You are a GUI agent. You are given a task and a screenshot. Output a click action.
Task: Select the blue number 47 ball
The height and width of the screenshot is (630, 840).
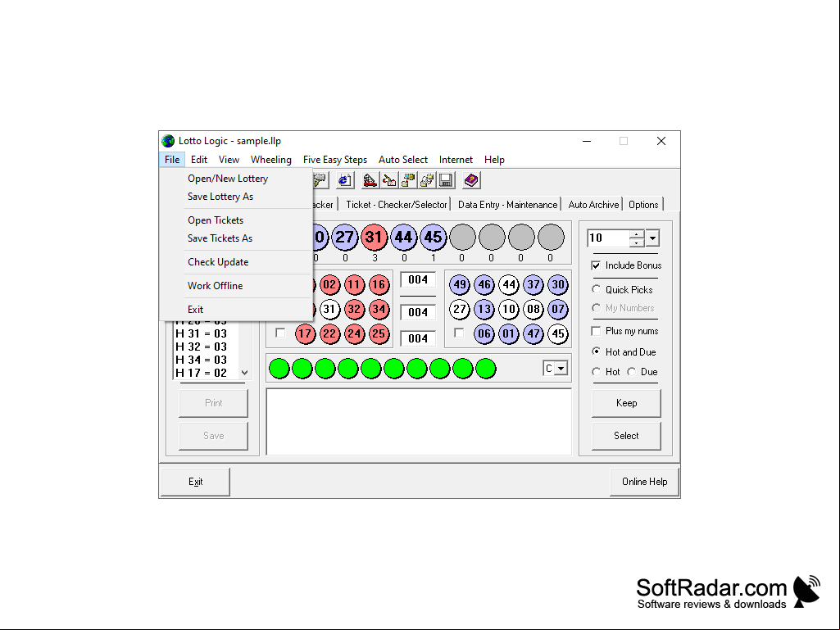coord(534,333)
